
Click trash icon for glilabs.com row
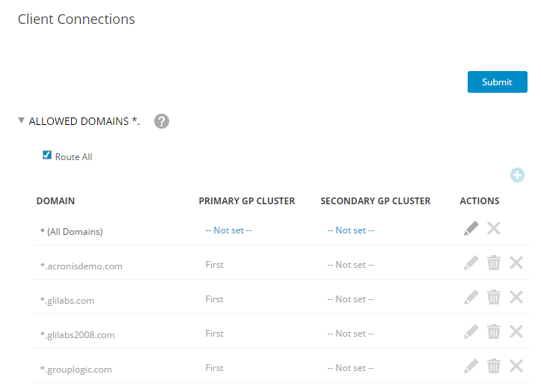tap(494, 297)
